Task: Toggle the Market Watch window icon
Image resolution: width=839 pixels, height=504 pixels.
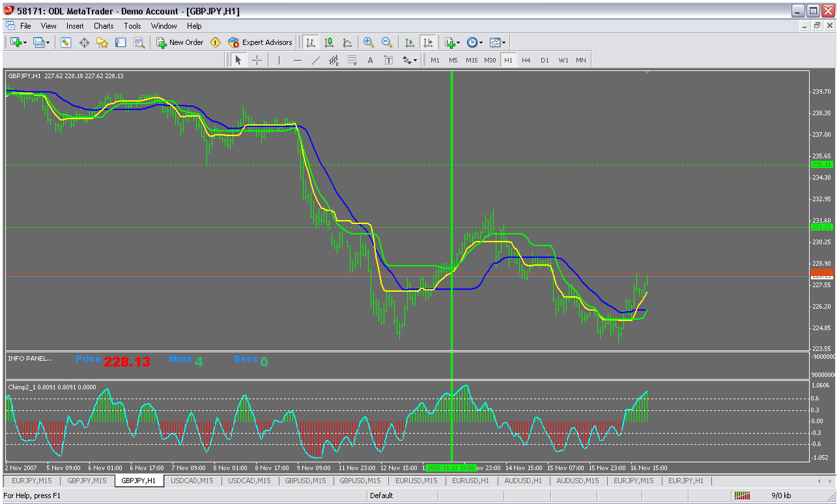Action: tap(66, 42)
